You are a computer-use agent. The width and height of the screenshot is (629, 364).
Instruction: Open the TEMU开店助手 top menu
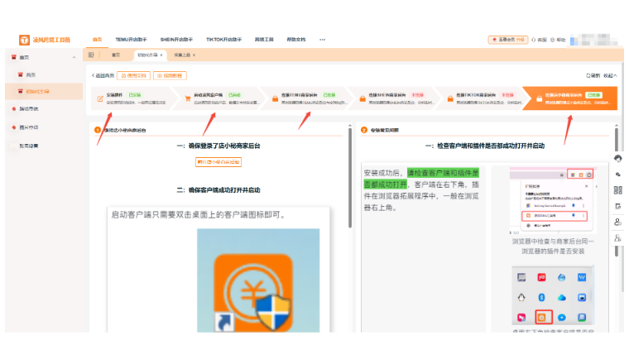point(131,39)
